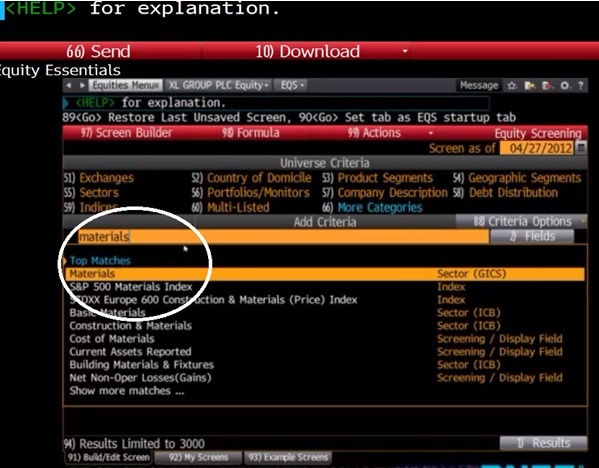599x468 pixels.
Task: Select Current Assets Reported field
Action: click(x=325, y=351)
